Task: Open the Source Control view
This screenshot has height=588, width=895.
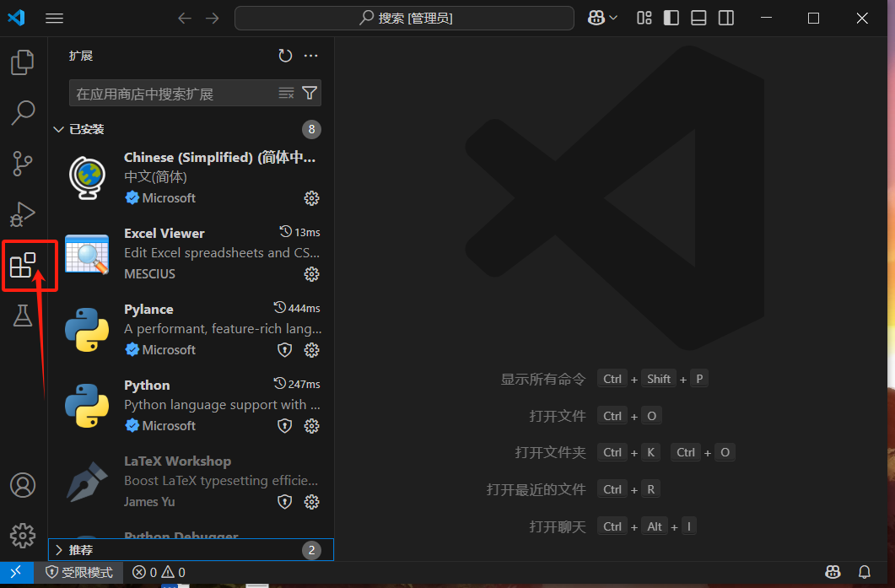Action: coord(23,164)
